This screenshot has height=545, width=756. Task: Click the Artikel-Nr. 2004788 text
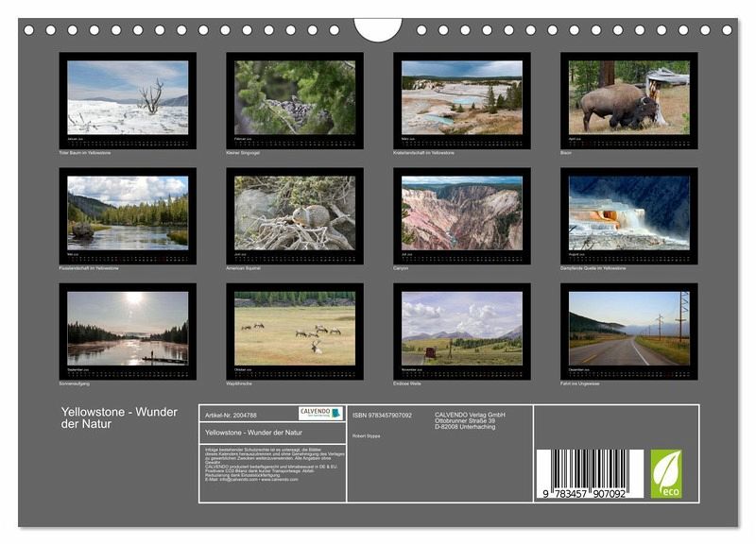pos(229,414)
